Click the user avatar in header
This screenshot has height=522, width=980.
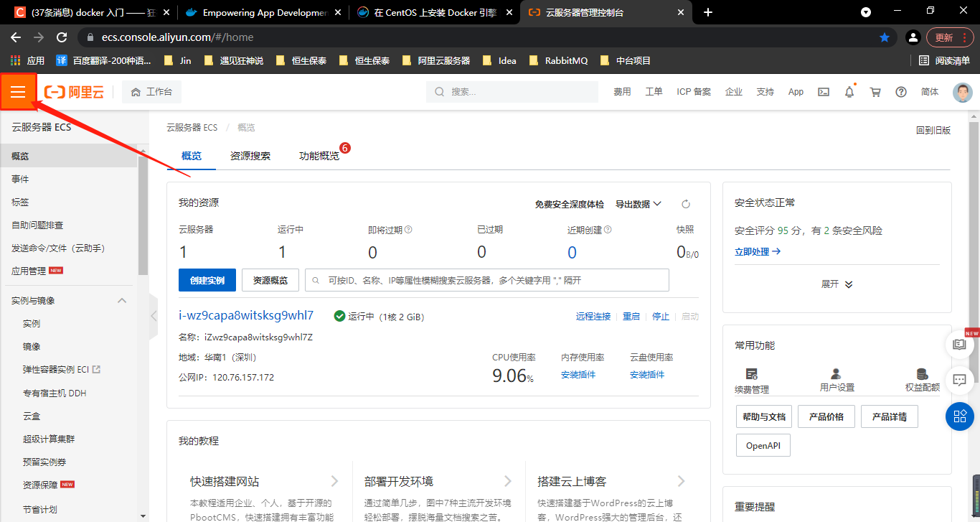[962, 92]
